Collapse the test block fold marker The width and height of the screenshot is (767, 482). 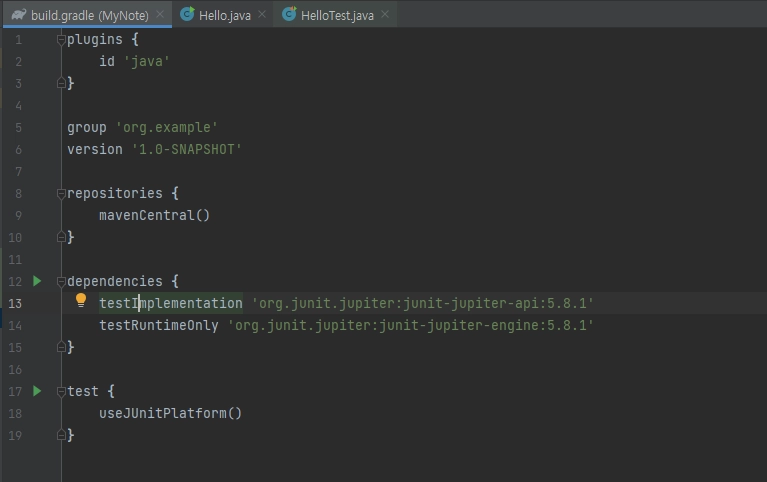[x=61, y=391]
